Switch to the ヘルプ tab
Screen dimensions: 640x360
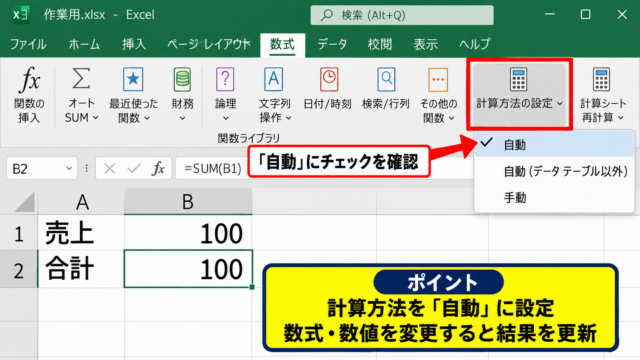coord(474,44)
